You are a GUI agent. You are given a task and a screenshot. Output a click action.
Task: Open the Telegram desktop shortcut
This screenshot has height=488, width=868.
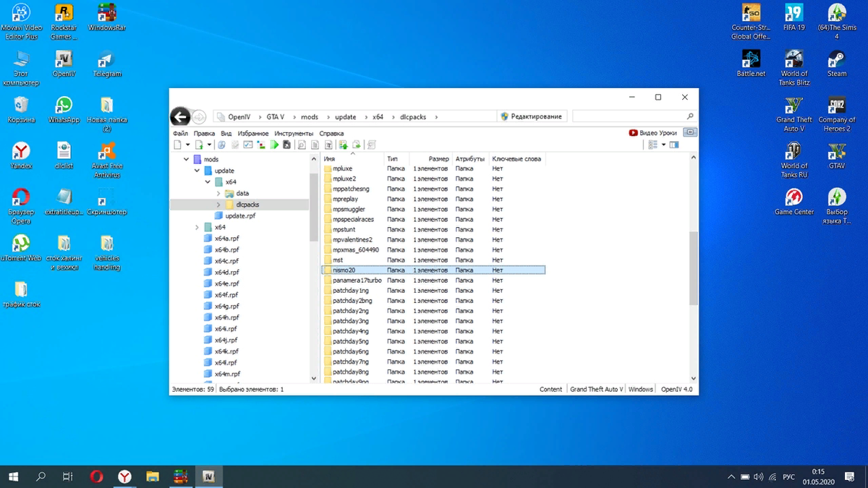[x=107, y=64]
